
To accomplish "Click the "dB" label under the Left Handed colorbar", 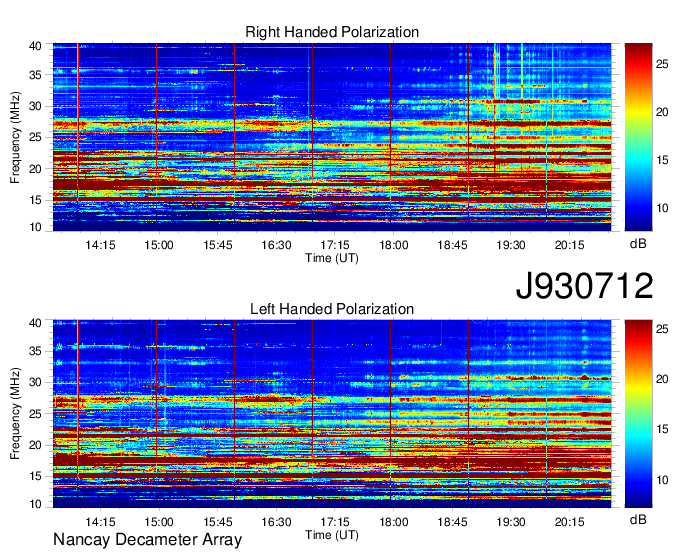I will coord(638,519).
